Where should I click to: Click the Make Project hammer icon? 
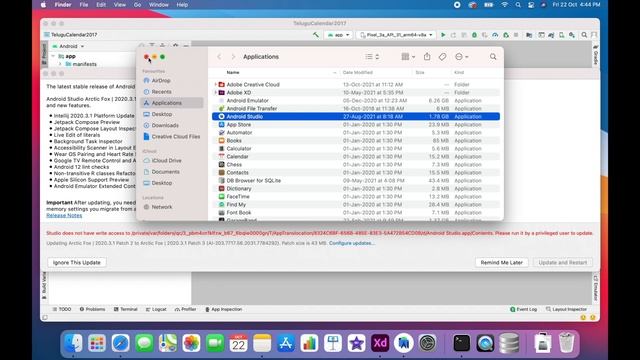click(x=316, y=35)
